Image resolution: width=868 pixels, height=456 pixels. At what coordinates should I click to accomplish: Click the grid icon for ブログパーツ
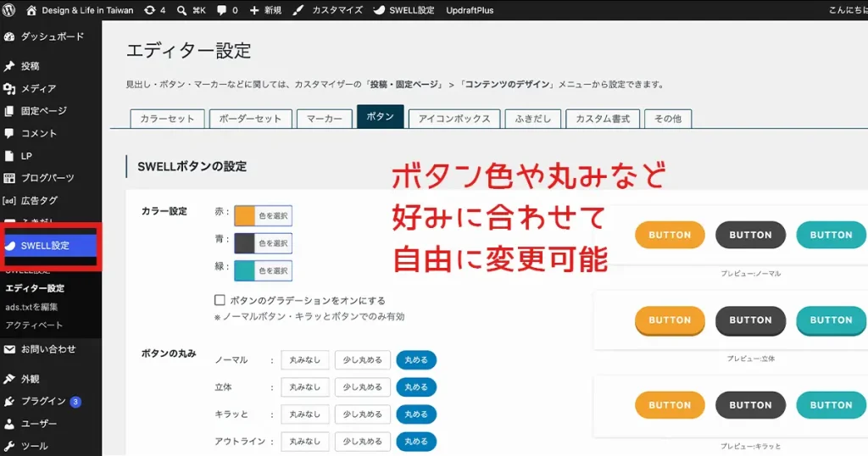point(8,178)
